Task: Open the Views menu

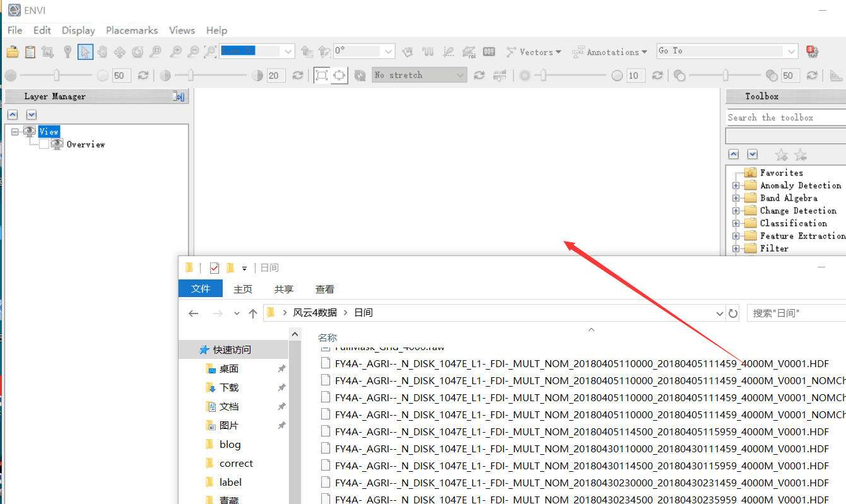Action: [x=182, y=30]
